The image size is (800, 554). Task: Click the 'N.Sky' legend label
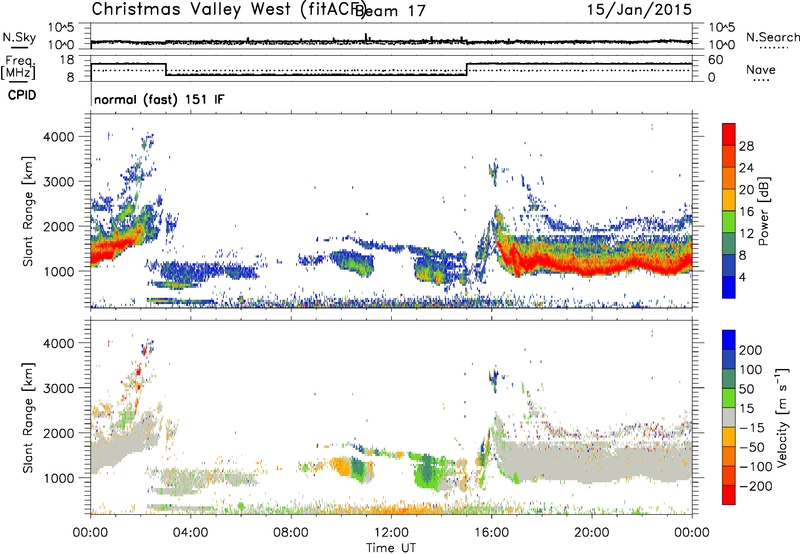19,37
